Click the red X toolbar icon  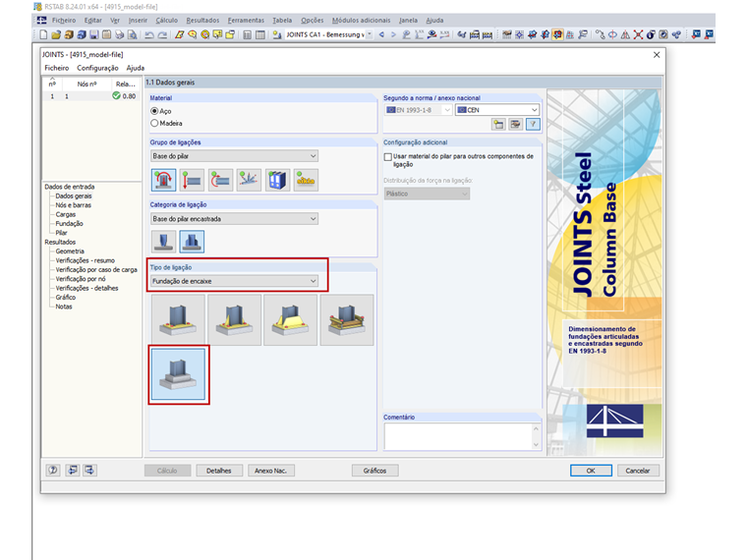[638, 34]
